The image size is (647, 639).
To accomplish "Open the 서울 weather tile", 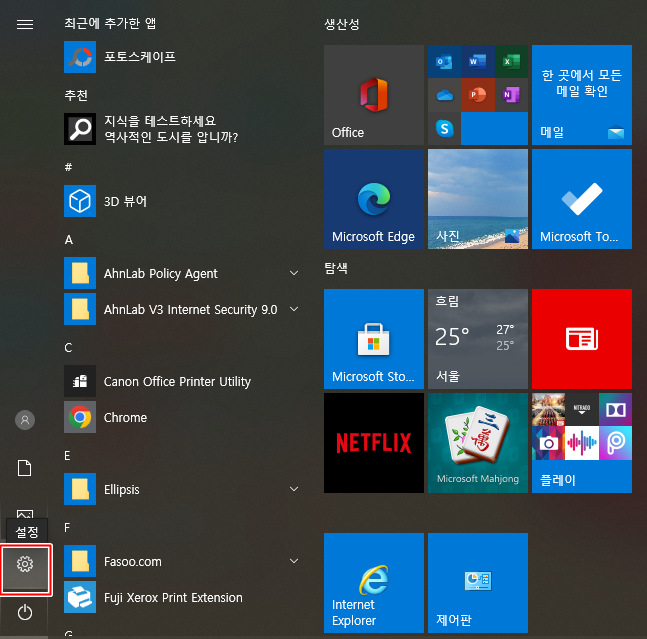I will tap(478, 339).
